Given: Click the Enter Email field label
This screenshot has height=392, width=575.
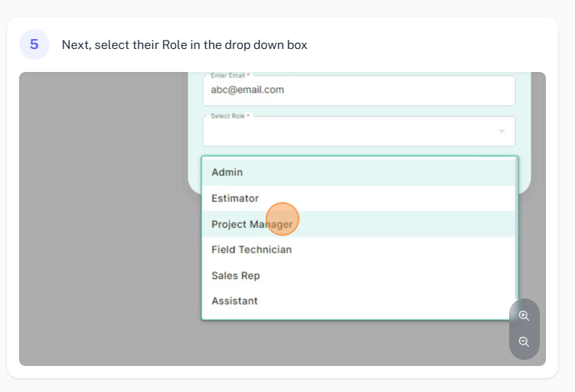Looking at the screenshot, I should coord(230,76).
